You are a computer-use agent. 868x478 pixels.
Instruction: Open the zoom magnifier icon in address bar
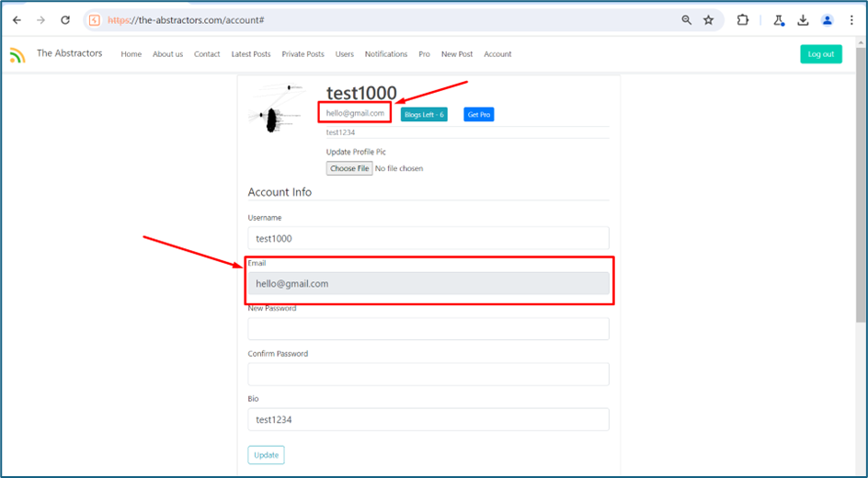click(x=687, y=20)
